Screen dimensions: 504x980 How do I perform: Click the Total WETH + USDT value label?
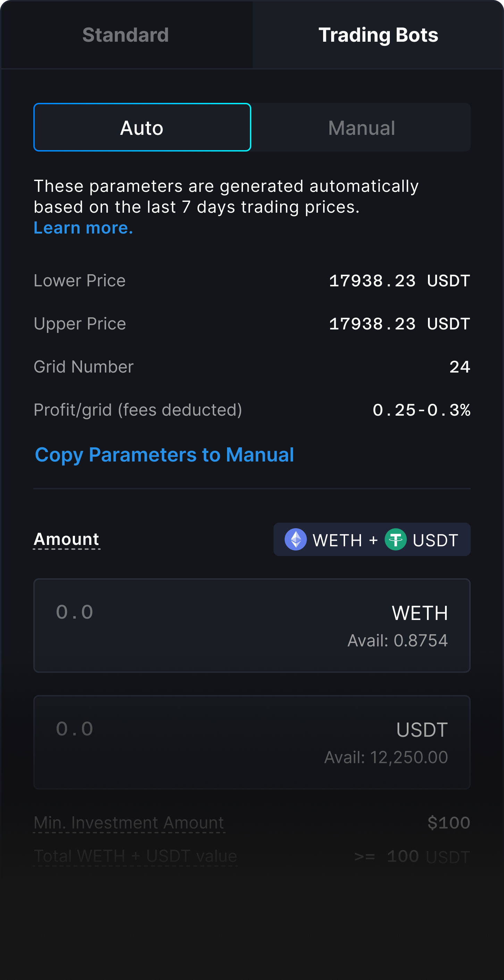pos(135,856)
